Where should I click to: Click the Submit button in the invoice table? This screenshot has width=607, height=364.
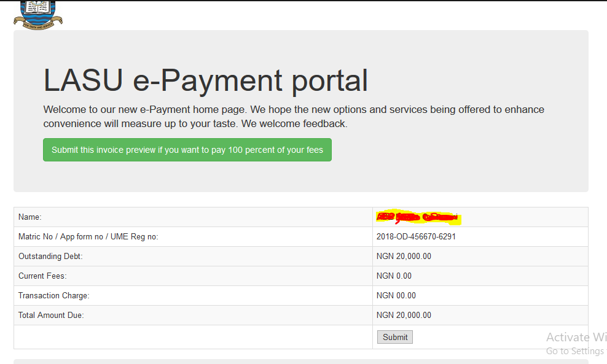pyautogui.click(x=395, y=337)
